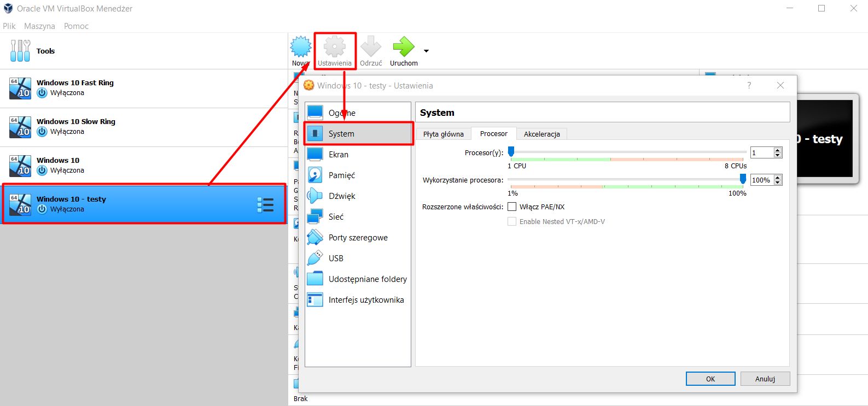Click the VirtualBox app icon in the title bar
868x406 pixels.
coord(8,8)
